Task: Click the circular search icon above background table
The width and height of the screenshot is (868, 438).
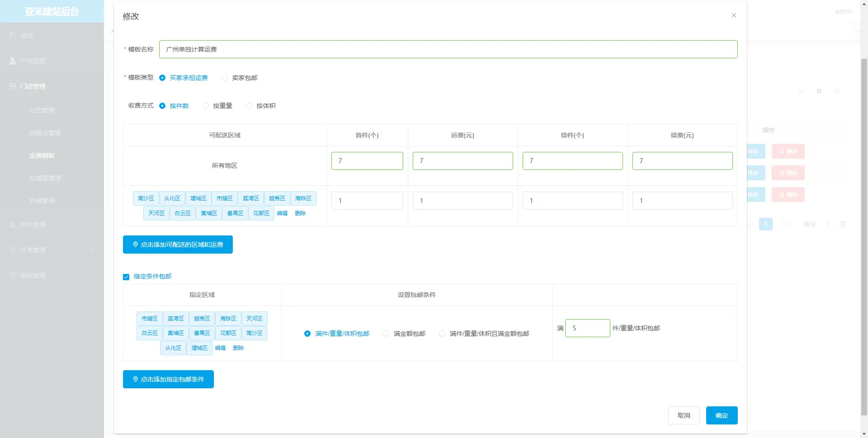Action: click(x=837, y=91)
